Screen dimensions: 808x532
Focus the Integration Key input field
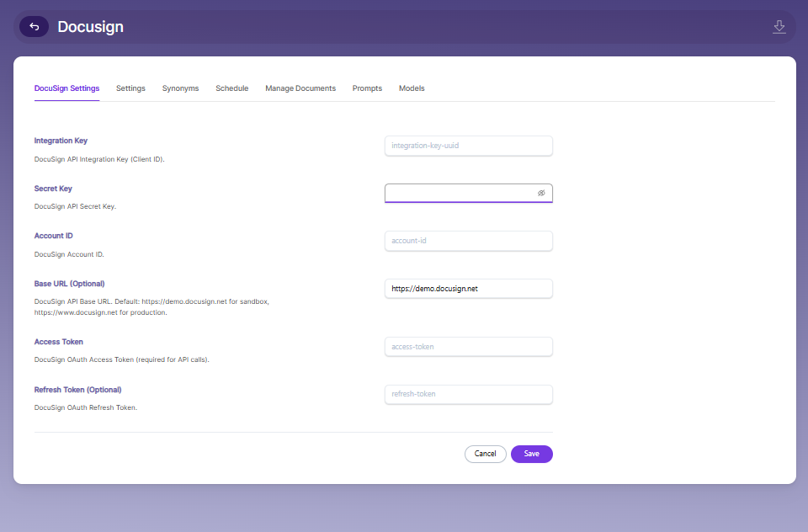point(469,146)
